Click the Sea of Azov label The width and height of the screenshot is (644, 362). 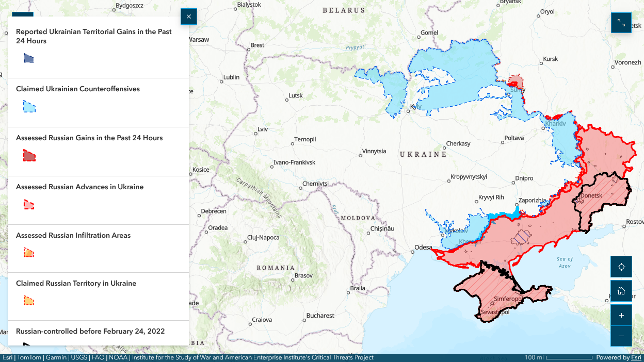tap(565, 262)
